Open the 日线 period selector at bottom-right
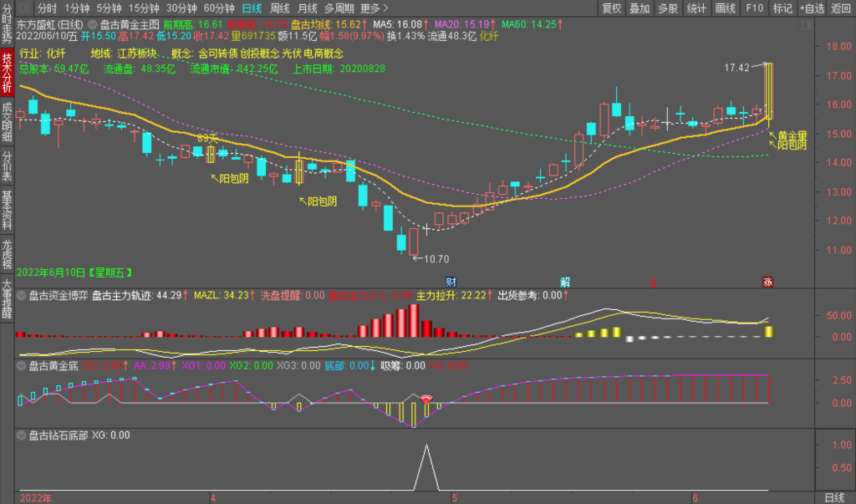856x504 pixels. click(834, 497)
